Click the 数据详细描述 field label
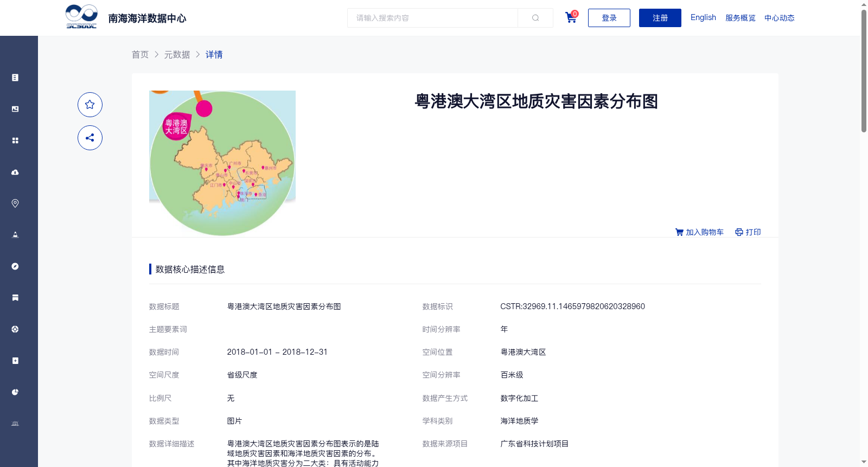868x467 pixels. point(172,444)
